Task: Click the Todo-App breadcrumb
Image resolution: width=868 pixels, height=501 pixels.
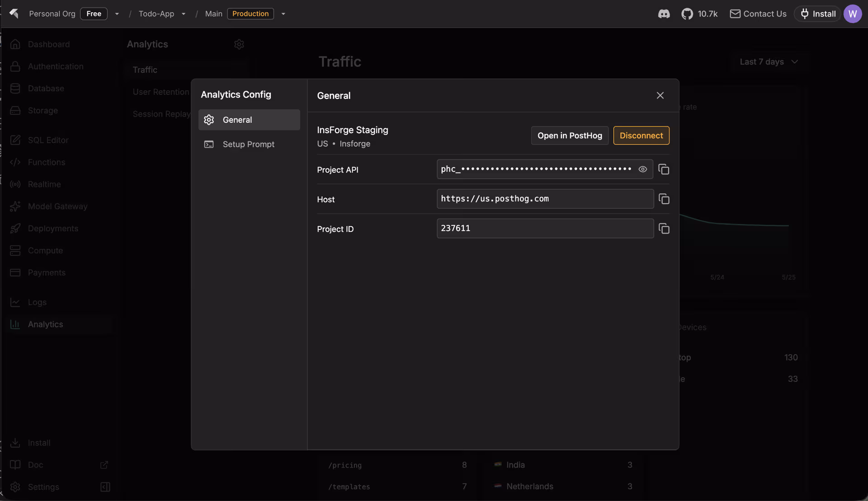Action: click(x=156, y=14)
